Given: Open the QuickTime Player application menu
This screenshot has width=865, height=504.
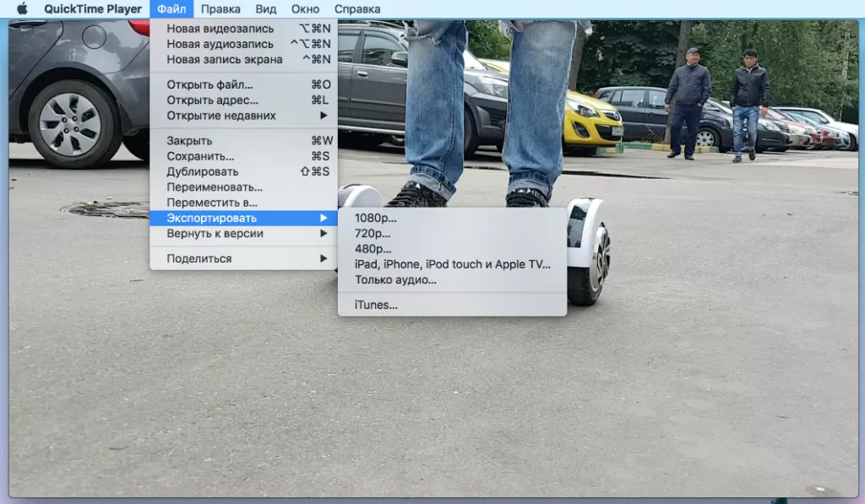Looking at the screenshot, I should (x=93, y=9).
